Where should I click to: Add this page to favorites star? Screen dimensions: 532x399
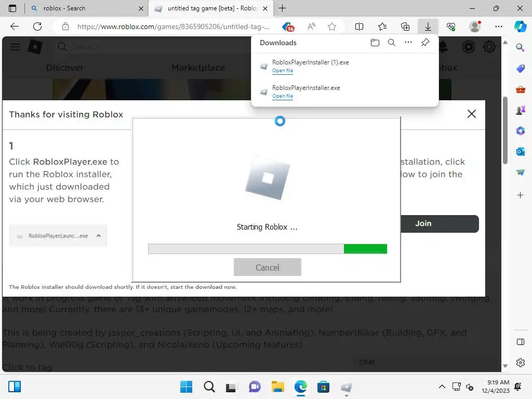332,26
